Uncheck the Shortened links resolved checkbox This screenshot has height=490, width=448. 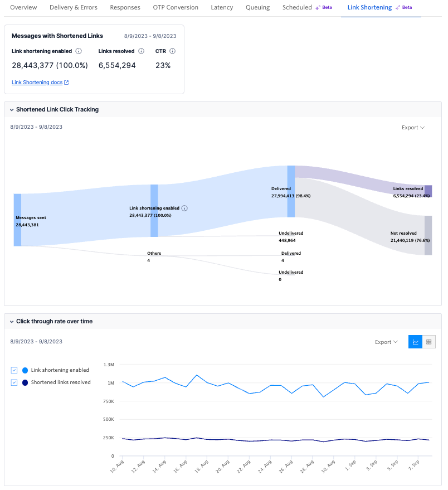pyautogui.click(x=14, y=382)
